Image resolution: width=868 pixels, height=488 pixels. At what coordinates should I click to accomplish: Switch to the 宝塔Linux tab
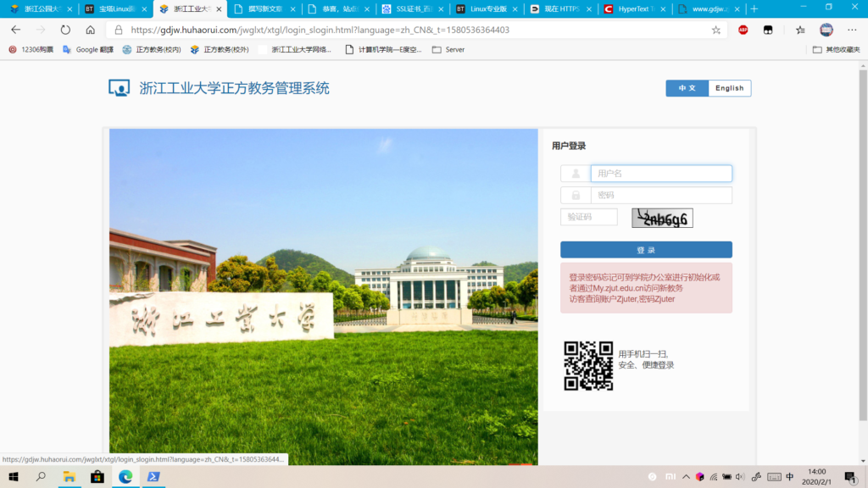(x=117, y=8)
